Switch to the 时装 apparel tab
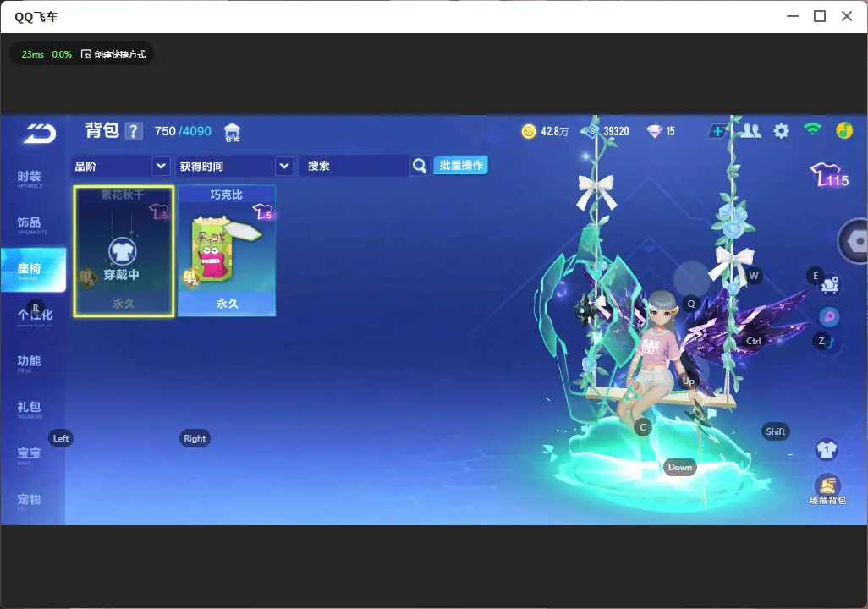Image resolution: width=868 pixels, height=609 pixels. [30, 178]
